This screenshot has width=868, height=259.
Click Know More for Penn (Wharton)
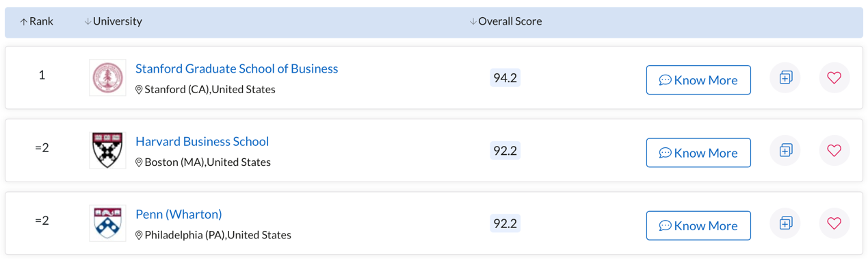tap(698, 225)
